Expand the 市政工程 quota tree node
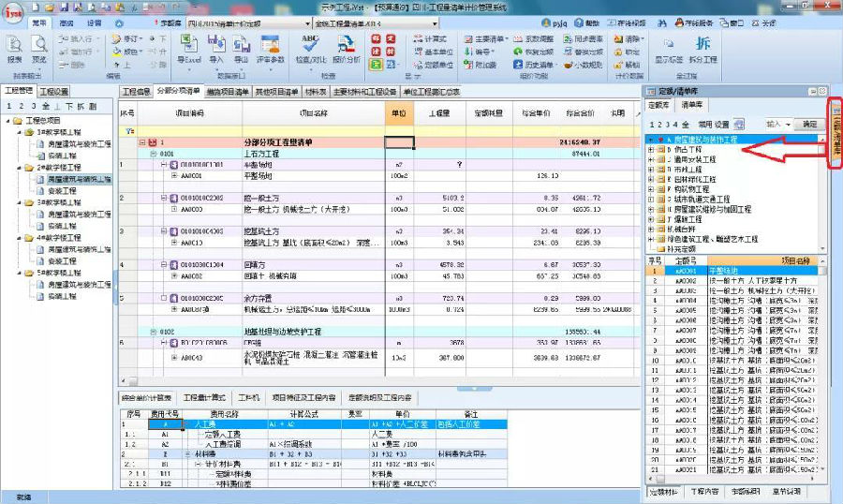Image resolution: width=843 pixels, height=504 pixels. tap(651, 169)
